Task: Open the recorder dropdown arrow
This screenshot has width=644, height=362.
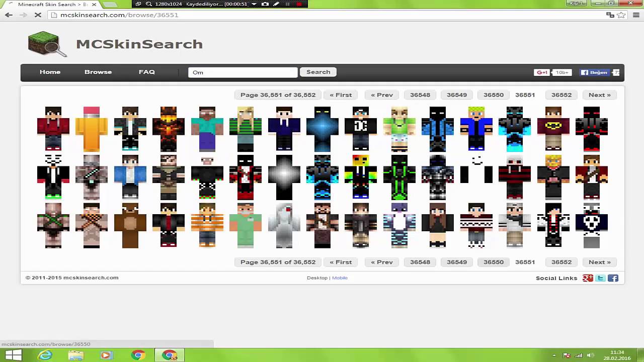Action: [254, 4]
